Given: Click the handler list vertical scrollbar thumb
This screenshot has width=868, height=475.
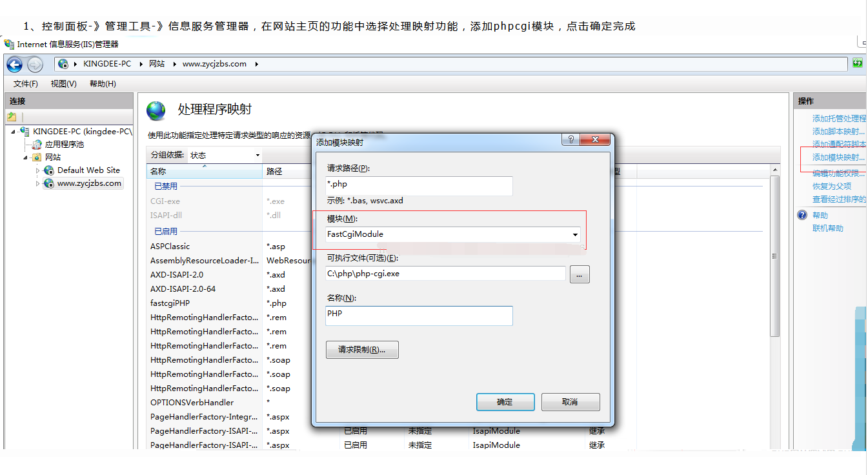Looking at the screenshot, I should point(775,256).
